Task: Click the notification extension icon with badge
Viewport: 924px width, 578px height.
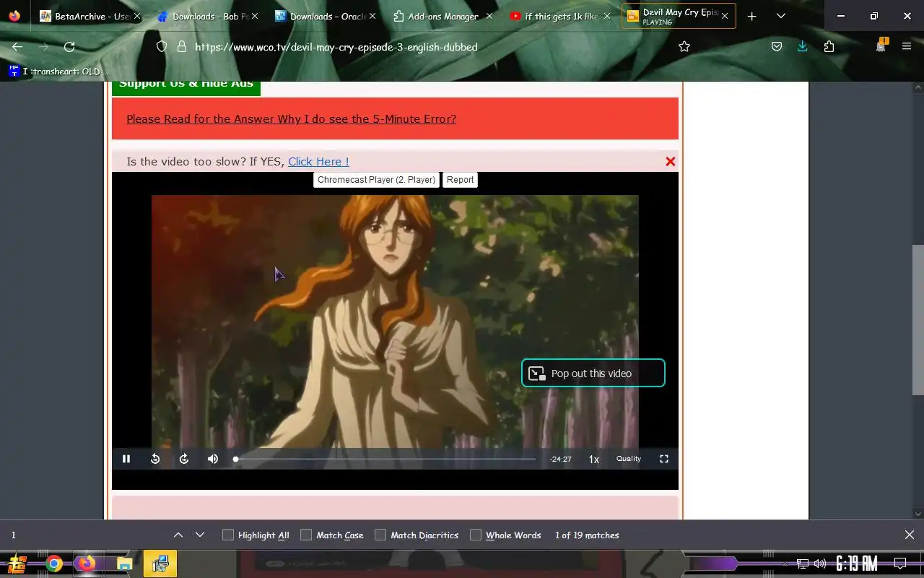Action: 881,46
